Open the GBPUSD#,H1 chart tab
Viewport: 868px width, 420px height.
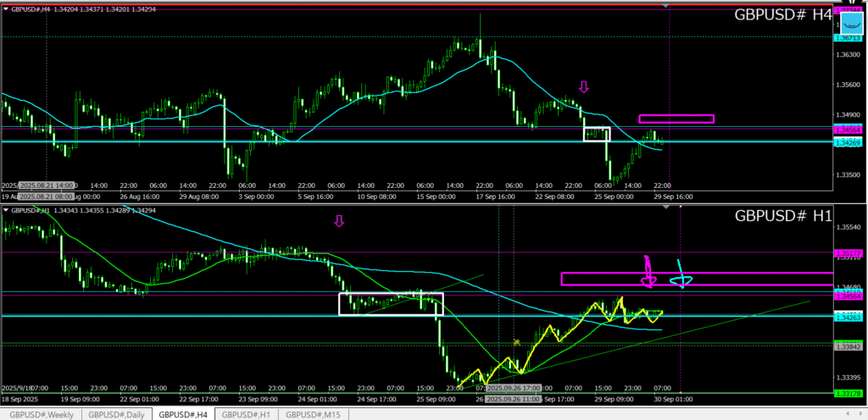click(248, 414)
